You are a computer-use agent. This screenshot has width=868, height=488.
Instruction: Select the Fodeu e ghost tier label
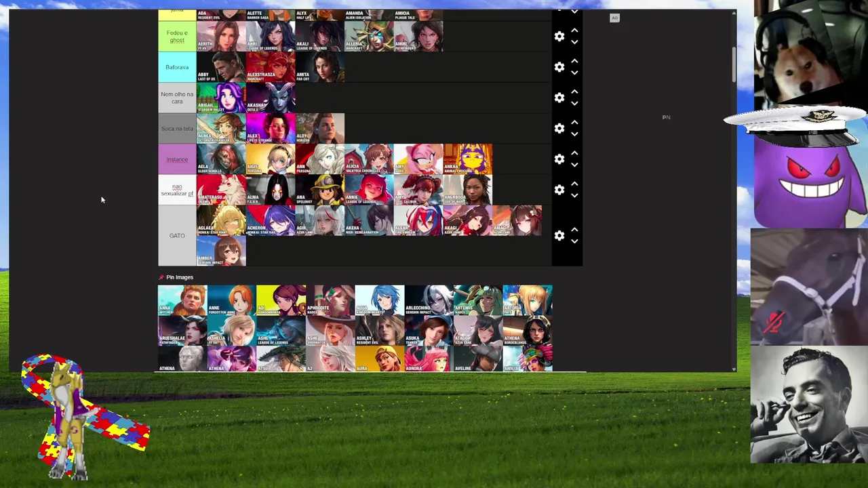coord(177,37)
